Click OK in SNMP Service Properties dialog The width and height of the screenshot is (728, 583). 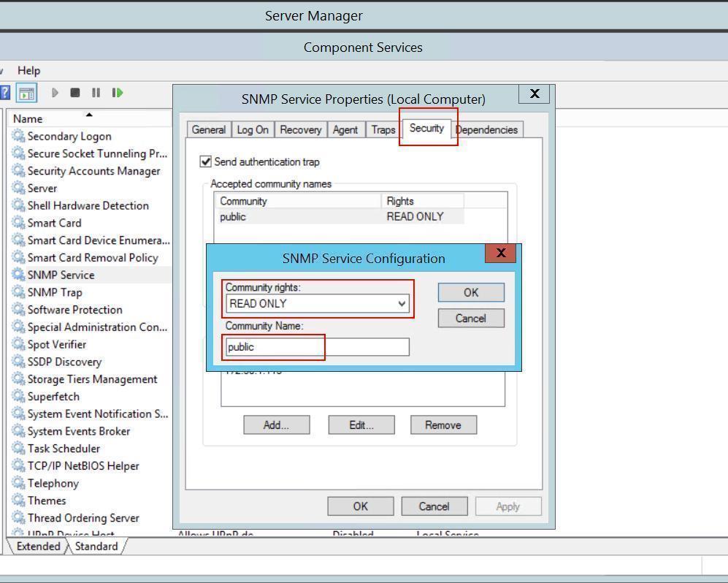pos(360,506)
